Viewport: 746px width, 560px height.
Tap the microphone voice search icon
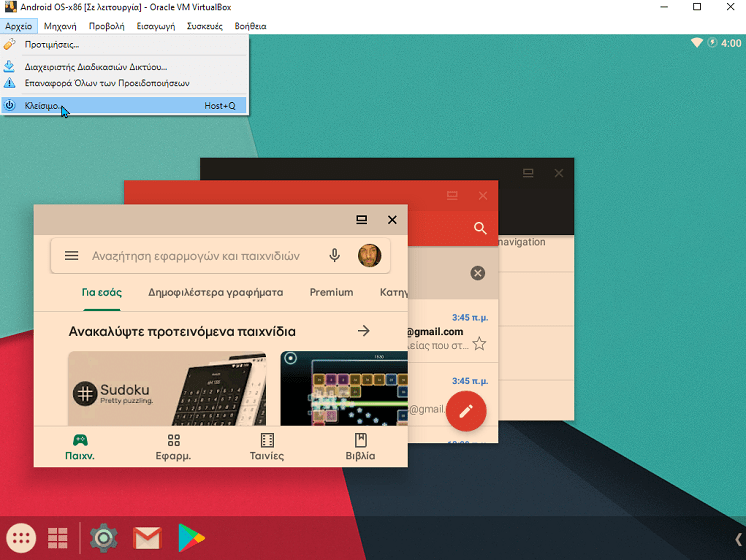point(334,255)
